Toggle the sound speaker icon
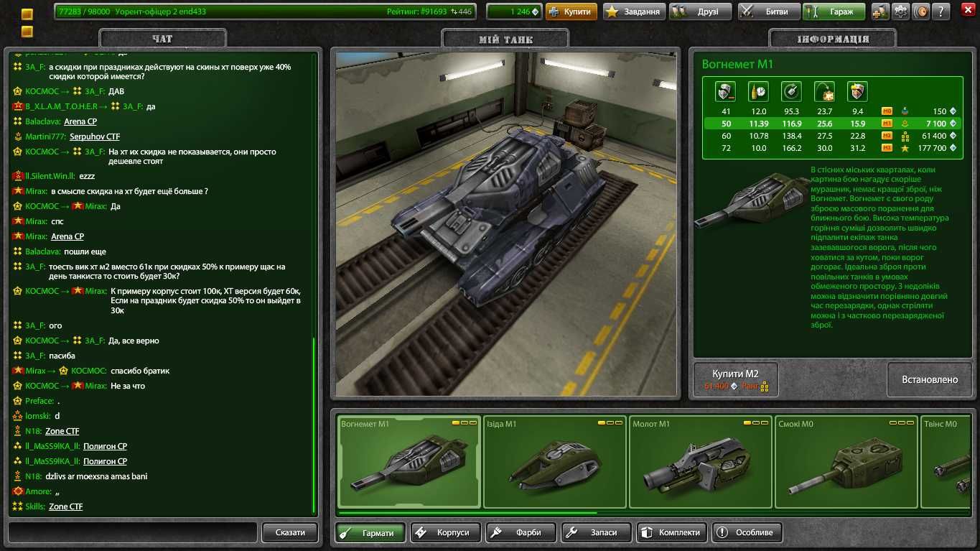The image size is (980, 551). tap(922, 11)
